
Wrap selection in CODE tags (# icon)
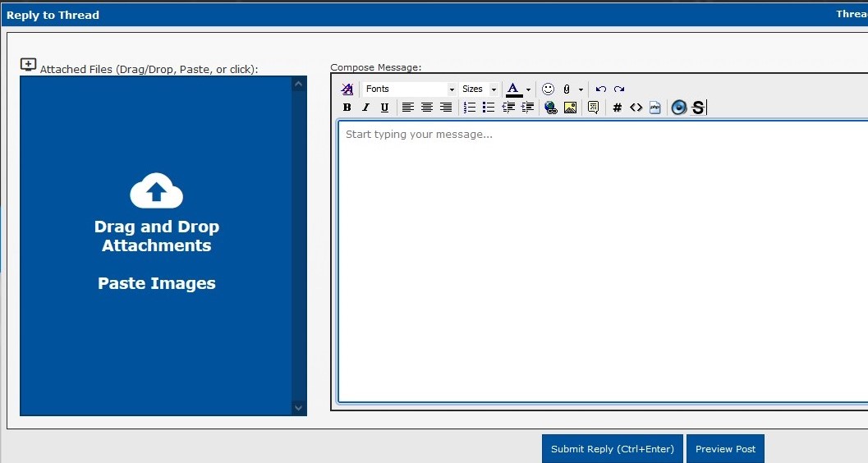(x=618, y=108)
